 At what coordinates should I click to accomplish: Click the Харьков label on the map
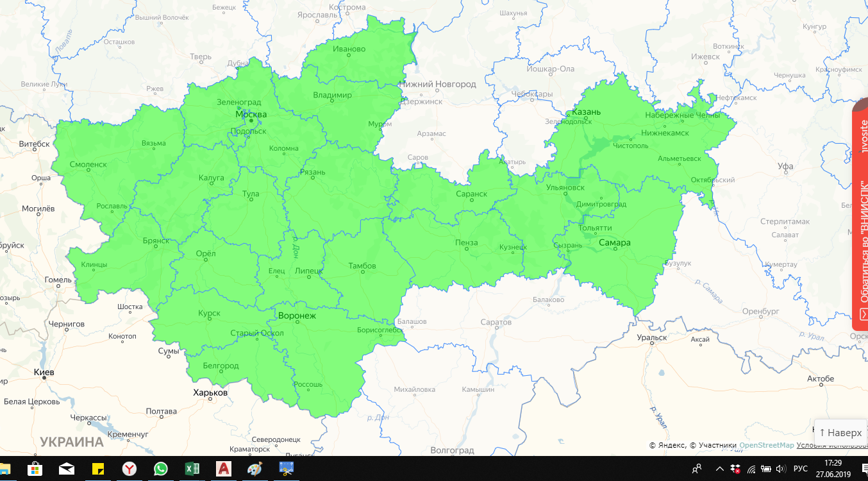[x=210, y=392]
